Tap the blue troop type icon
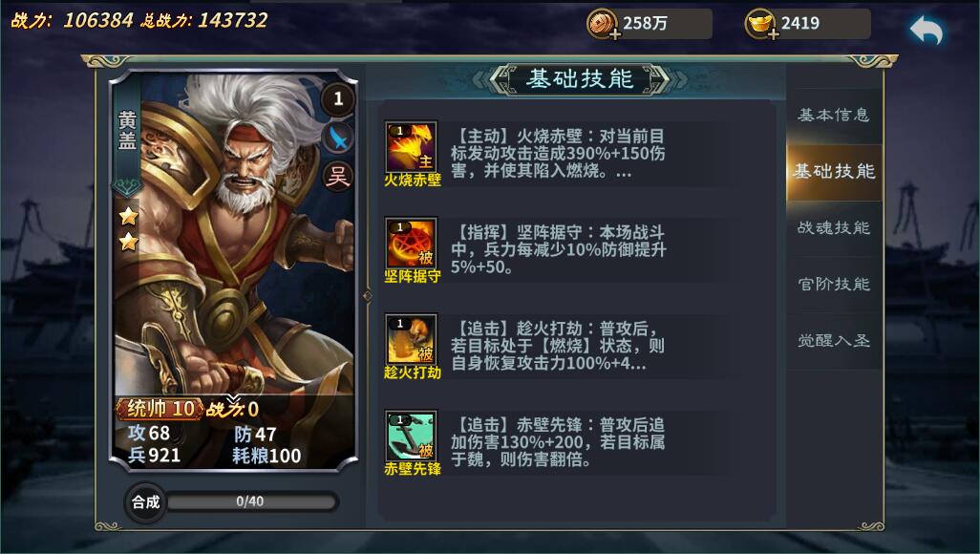 coord(337,138)
